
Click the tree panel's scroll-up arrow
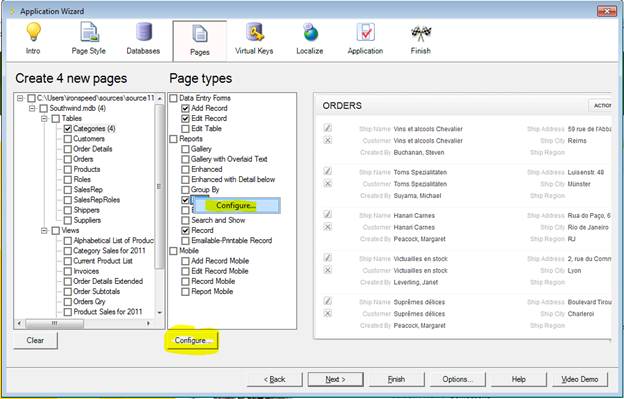(x=160, y=98)
